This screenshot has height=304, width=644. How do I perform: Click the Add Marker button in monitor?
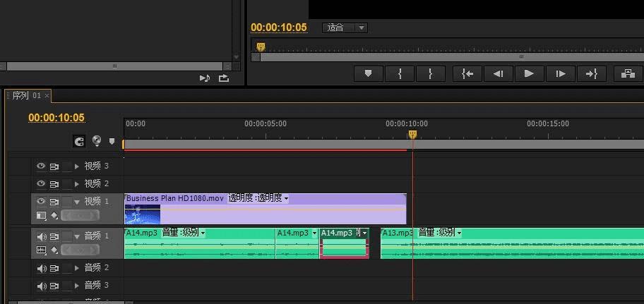369,74
